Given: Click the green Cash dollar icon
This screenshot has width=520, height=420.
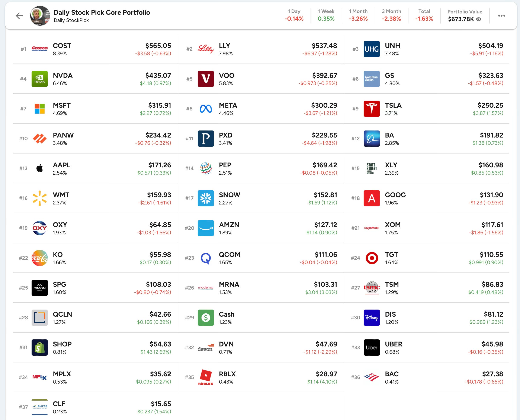Looking at the screenshot, I should (x=206, y=317).
